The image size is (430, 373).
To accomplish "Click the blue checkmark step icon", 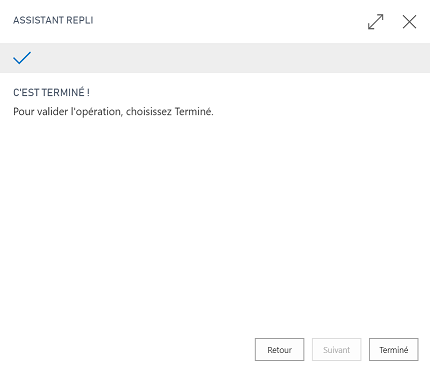I will [x=22, y=58].
